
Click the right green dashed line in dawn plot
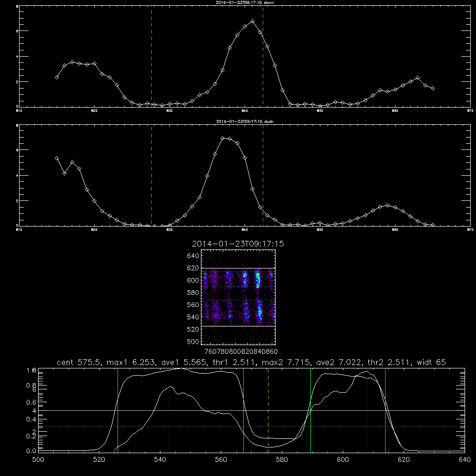[263, 57]
